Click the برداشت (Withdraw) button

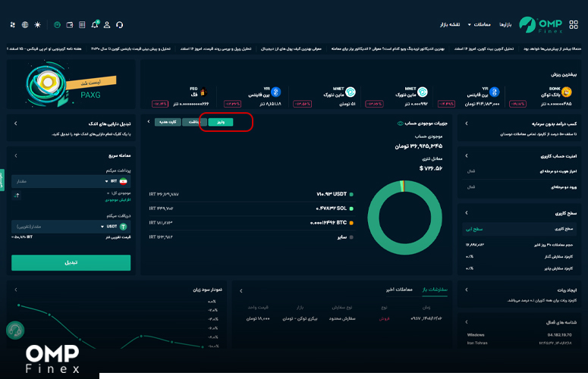tap(194, 122)
